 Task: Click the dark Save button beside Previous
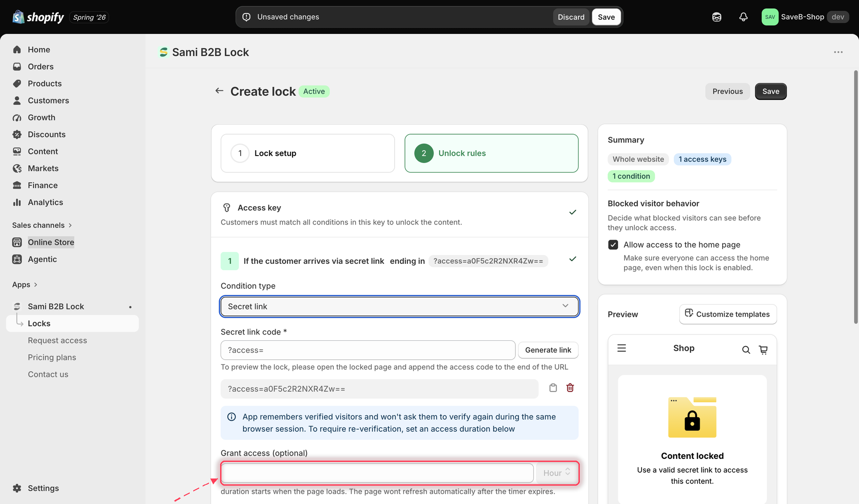click(770, 91)
